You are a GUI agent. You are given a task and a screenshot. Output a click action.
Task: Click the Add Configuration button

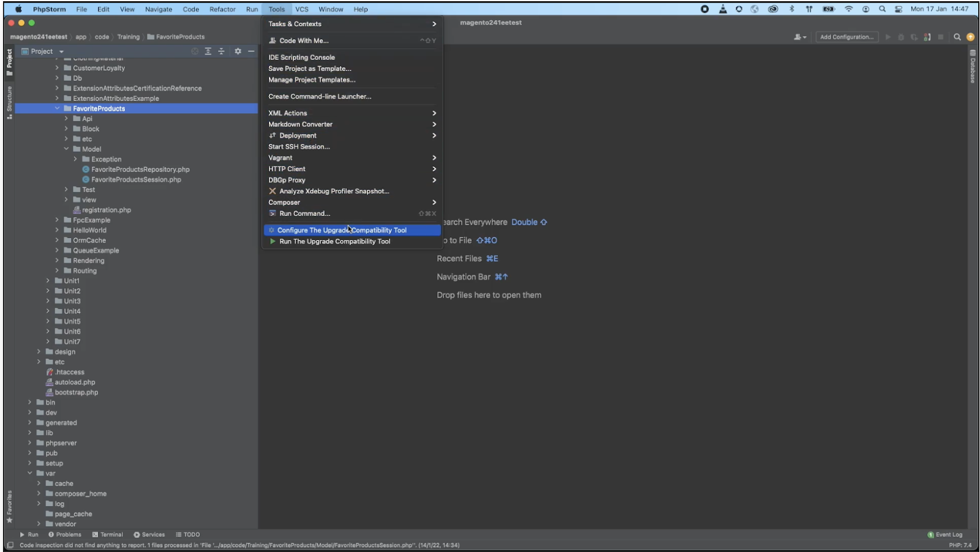(846, 37)
